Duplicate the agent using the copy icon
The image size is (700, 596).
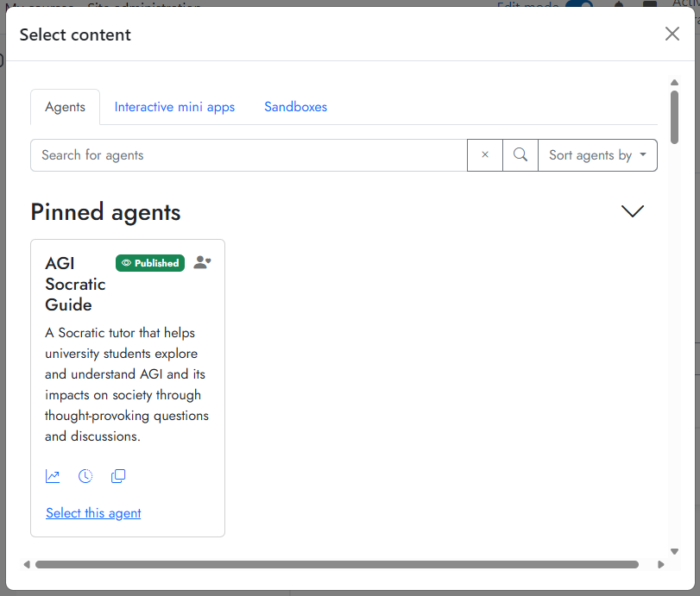coord(118,476)
